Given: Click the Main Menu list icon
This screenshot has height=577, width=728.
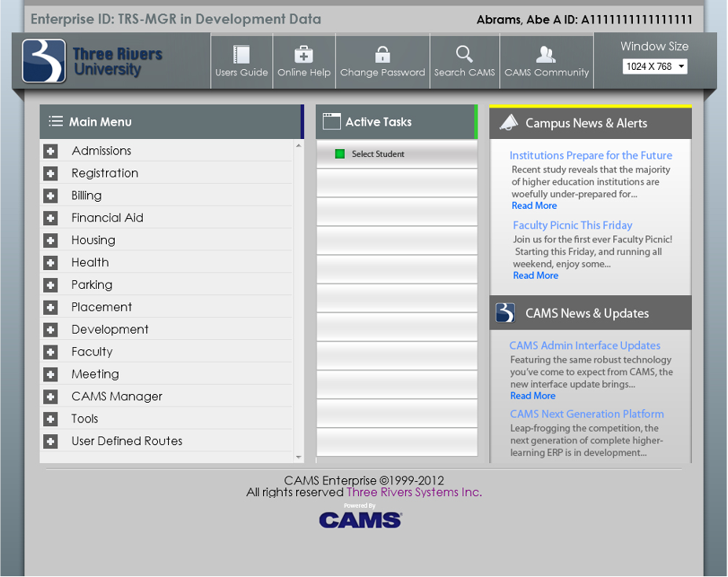Looking at the screenshot, I should tap(56, 122).
